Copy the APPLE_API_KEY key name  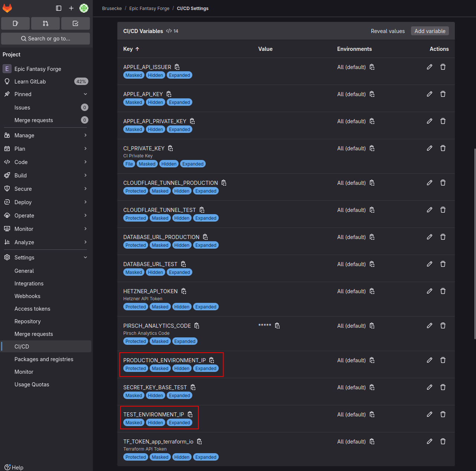(169, 94)
